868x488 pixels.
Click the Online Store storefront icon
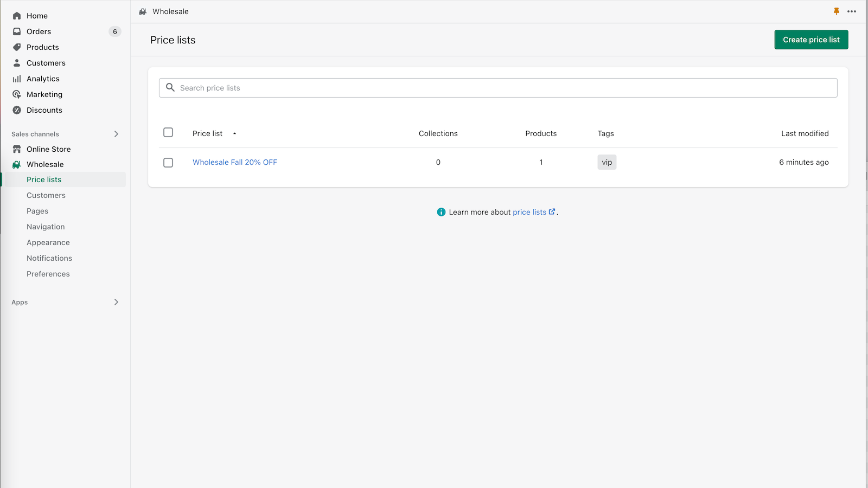(17, 149)
